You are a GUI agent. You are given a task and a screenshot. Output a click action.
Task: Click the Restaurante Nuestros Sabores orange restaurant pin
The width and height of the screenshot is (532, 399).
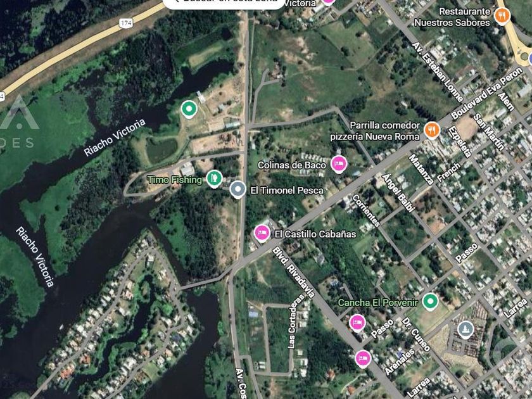(502, 16)
